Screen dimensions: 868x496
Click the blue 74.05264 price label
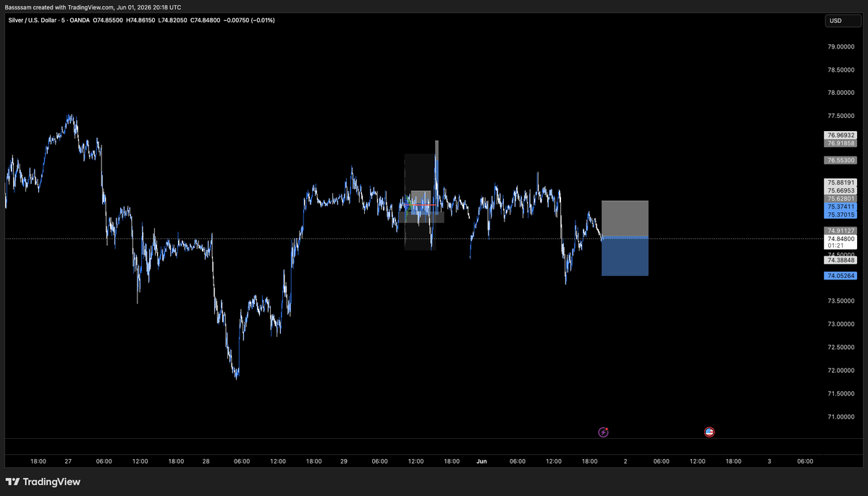pos(840,276)
